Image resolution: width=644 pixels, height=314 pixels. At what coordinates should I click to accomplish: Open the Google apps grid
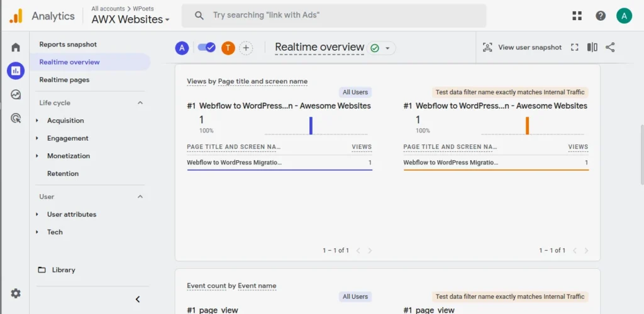[577, 16]
